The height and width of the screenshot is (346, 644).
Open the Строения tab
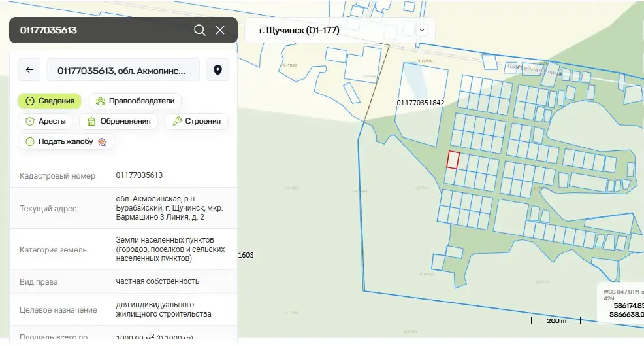pos(197,121)
